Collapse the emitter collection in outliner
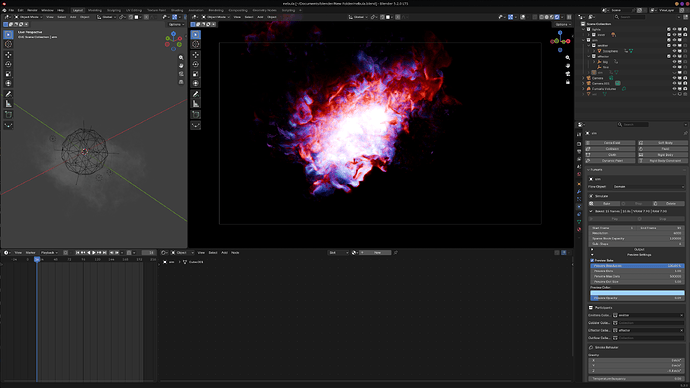 tap(589, 45)
